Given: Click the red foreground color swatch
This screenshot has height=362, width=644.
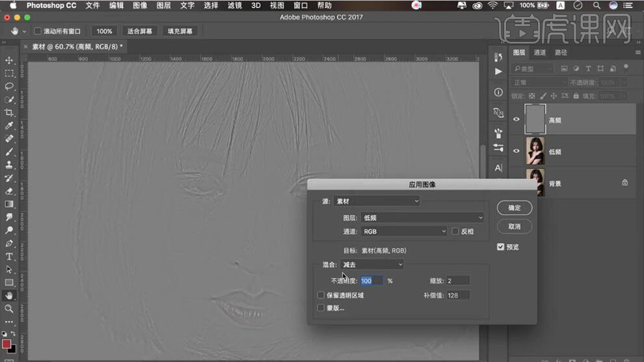Looking at the screenshot, I should [7, 344].
